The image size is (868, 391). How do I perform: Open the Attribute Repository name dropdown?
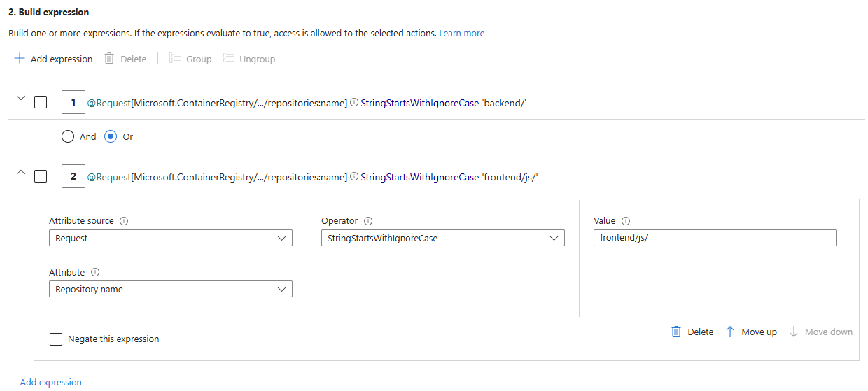[170, 290]
